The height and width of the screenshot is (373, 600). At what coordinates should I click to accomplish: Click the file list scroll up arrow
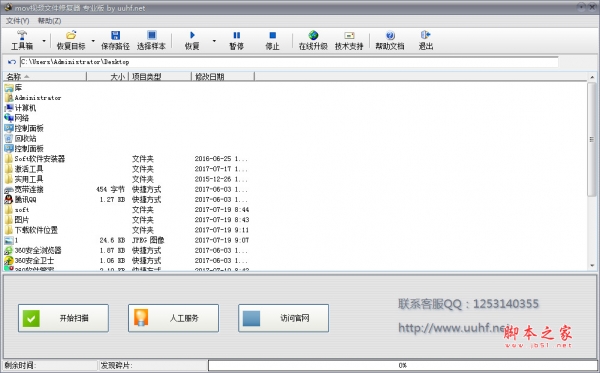click(x=592, y=77)
